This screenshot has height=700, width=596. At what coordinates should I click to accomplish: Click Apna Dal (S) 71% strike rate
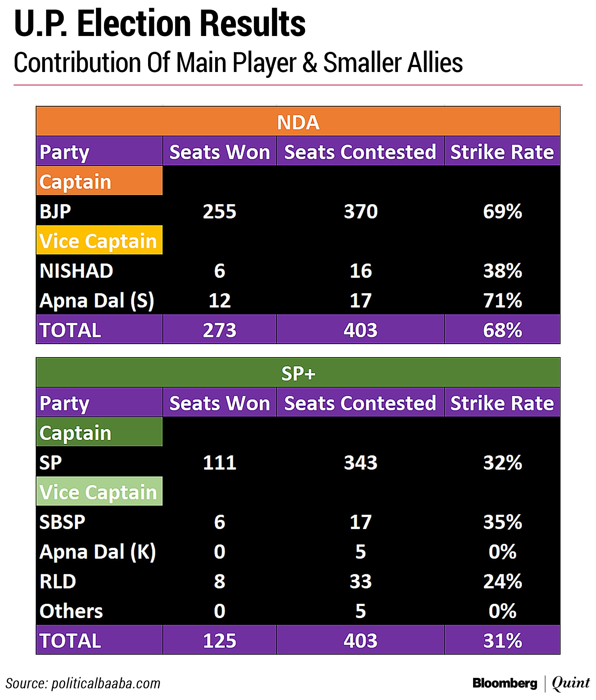pyautogui.click(x=502, y=300)
